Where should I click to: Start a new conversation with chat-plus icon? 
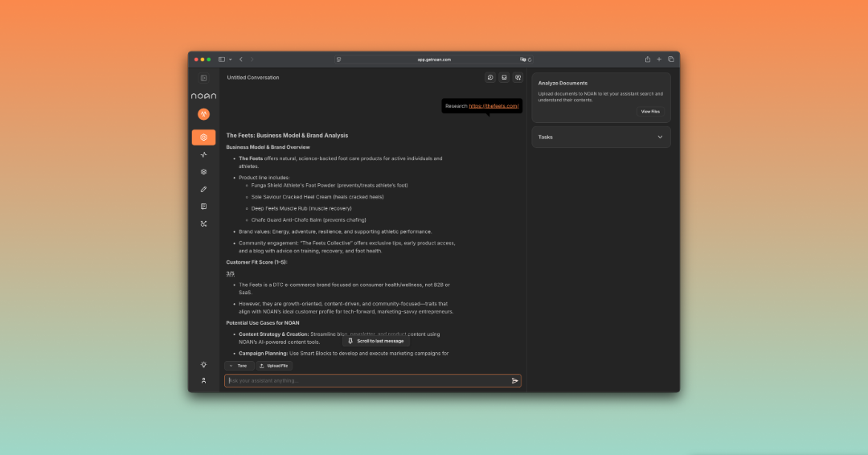pos(518,77)
